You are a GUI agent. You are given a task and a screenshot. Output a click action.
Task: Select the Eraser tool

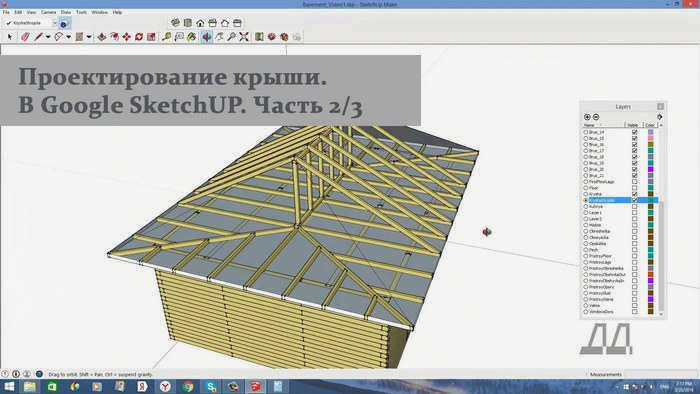25,37
